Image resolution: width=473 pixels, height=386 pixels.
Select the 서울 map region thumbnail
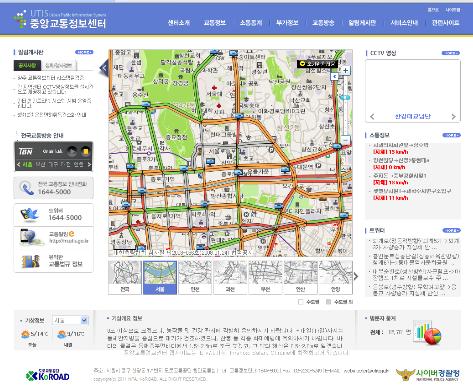click(x=160, y=277)
